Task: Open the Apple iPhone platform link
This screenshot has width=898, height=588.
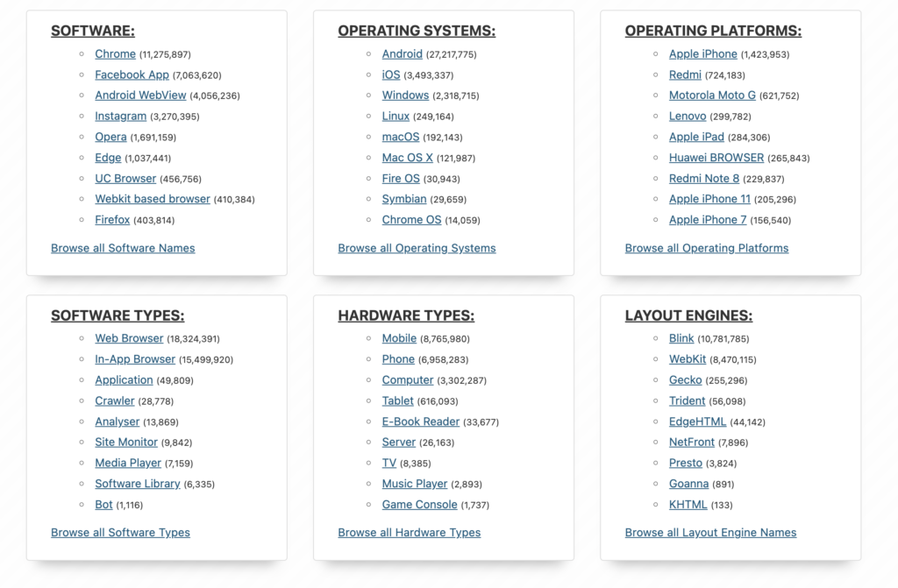Action: point(703,53)
